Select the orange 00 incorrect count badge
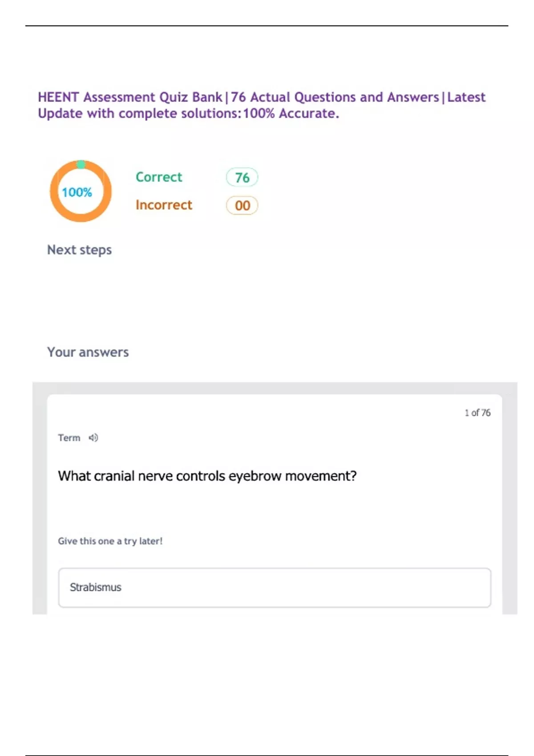 tap(242, 205)
